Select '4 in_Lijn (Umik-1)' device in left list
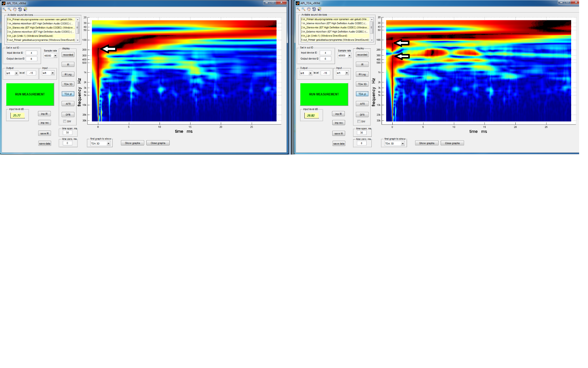588x368 pixels. pyautogui.click(x=41, y=36)
